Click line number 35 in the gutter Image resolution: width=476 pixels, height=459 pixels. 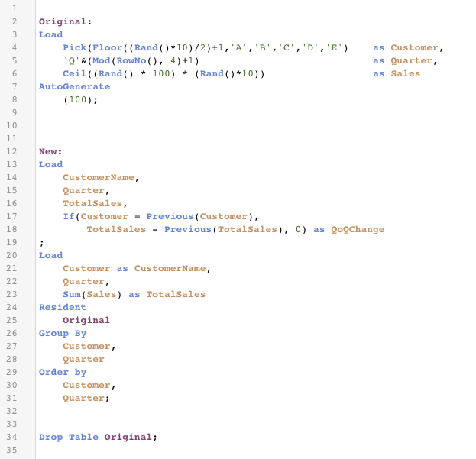[11, 450]
